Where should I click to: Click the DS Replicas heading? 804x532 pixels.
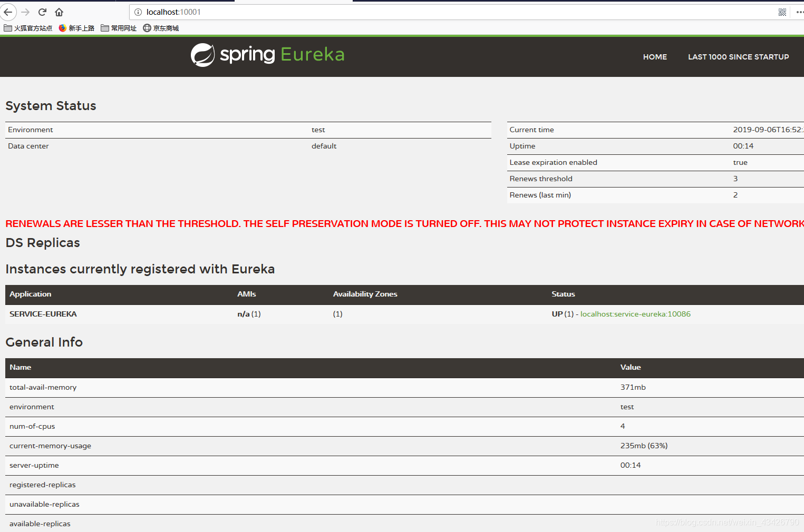click(x=43, y=243)
